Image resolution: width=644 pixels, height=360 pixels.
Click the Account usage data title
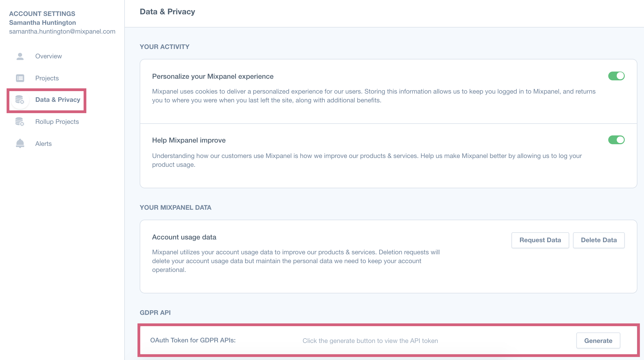[184, 237]
